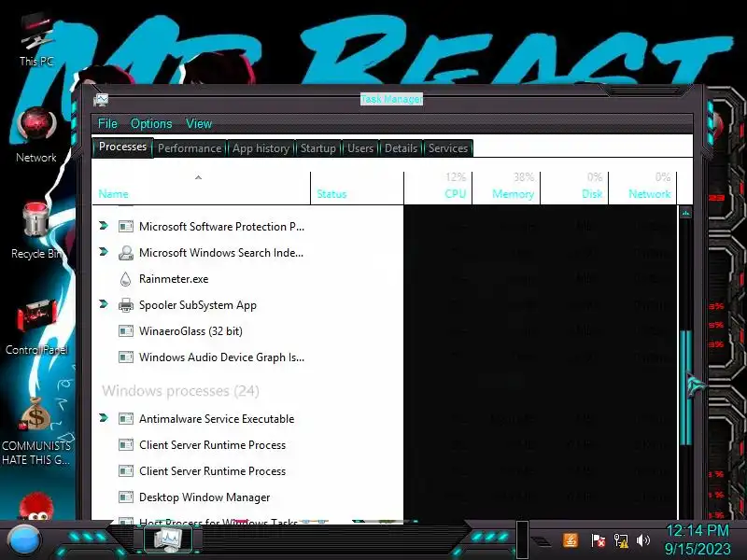Open the COMMUNISTS HATE THIS G... money bag icon
Screen dimensions: 747x560
35,431
